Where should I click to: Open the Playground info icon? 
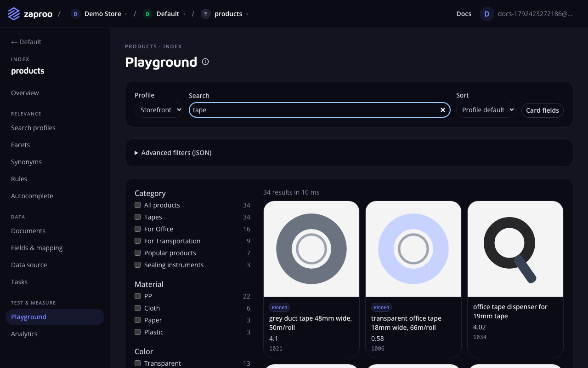tap(205, 62)
